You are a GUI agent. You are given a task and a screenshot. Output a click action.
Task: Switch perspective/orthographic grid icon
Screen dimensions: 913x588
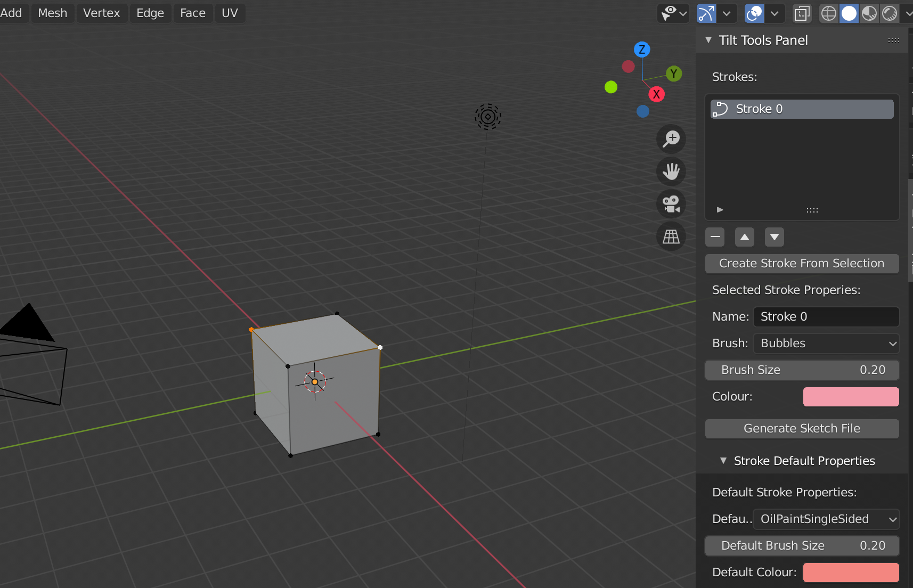pyautogui.click(x=671, y=236)
